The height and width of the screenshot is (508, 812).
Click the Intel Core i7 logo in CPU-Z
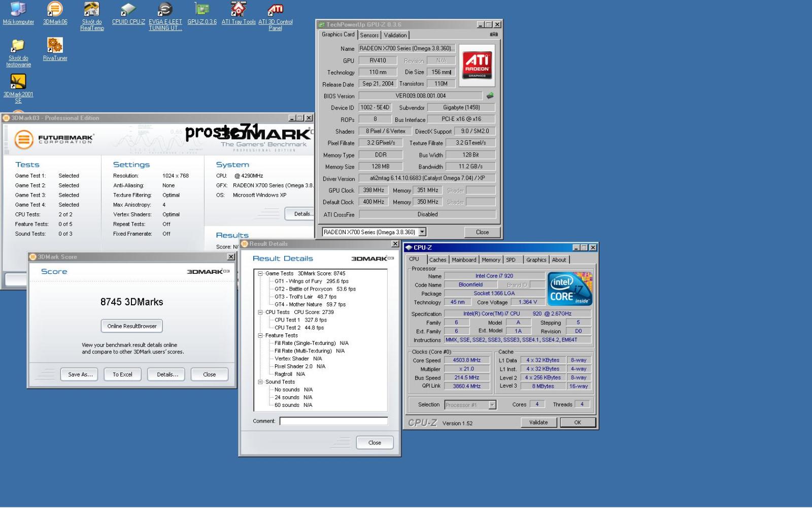coord(569,289)
